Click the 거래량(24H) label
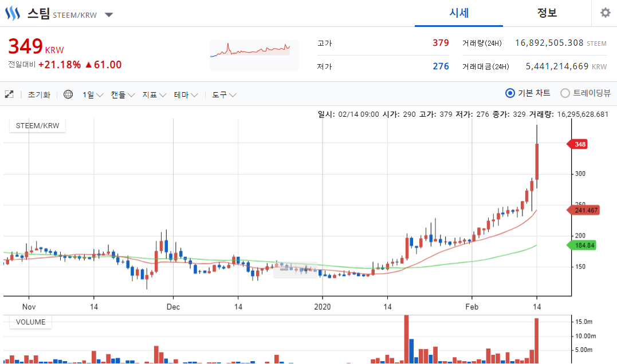This screenshot has height=364, width=617. point(482,43)
